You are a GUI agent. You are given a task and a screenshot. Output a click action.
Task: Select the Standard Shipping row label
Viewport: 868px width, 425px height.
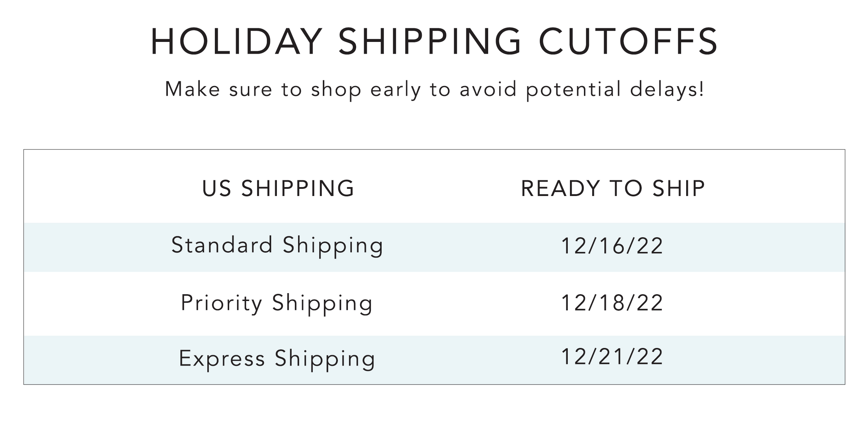pos(277,246)
